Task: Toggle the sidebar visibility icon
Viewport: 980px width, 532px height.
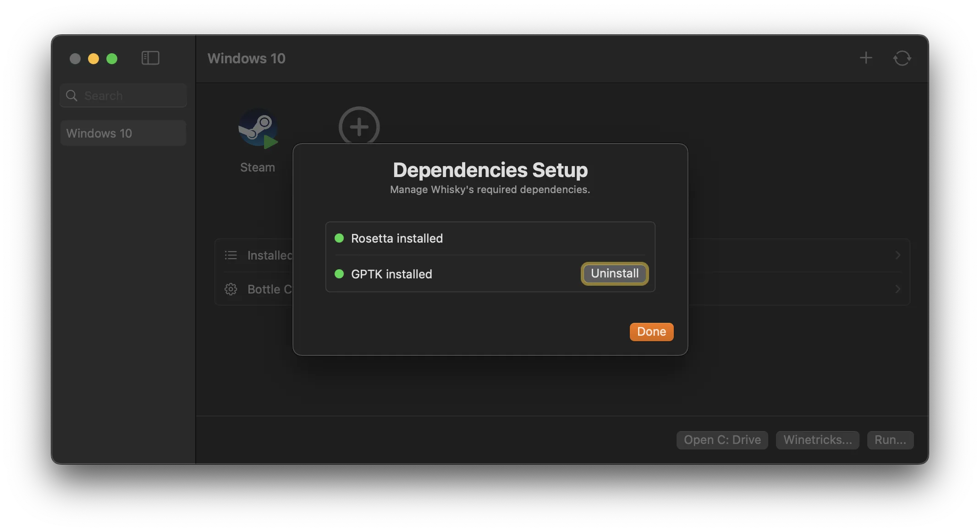Action: pos(150,58)
